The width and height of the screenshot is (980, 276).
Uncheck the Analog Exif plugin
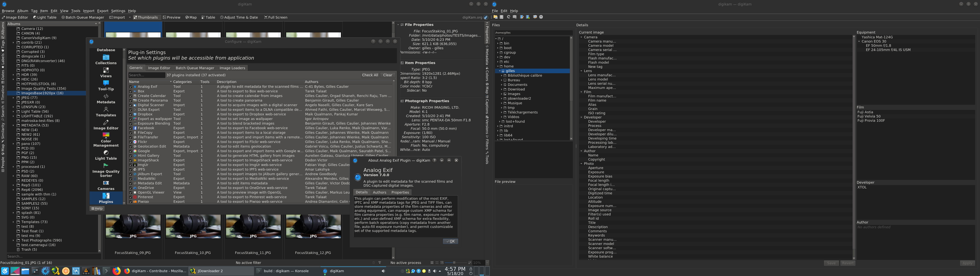click(x=131, y=86)
